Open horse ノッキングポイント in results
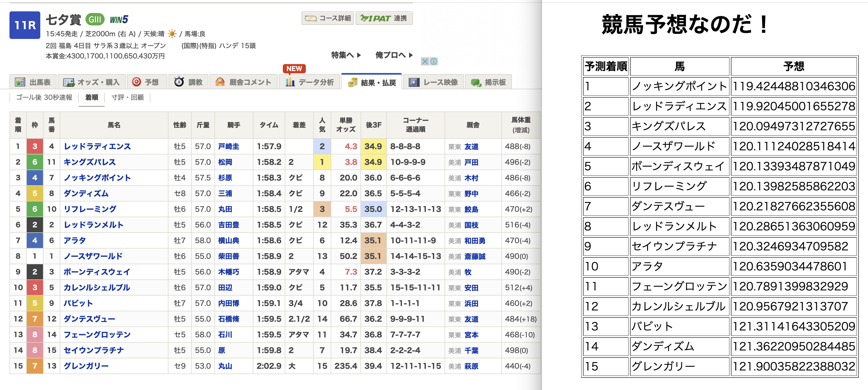 coord(97,178)
